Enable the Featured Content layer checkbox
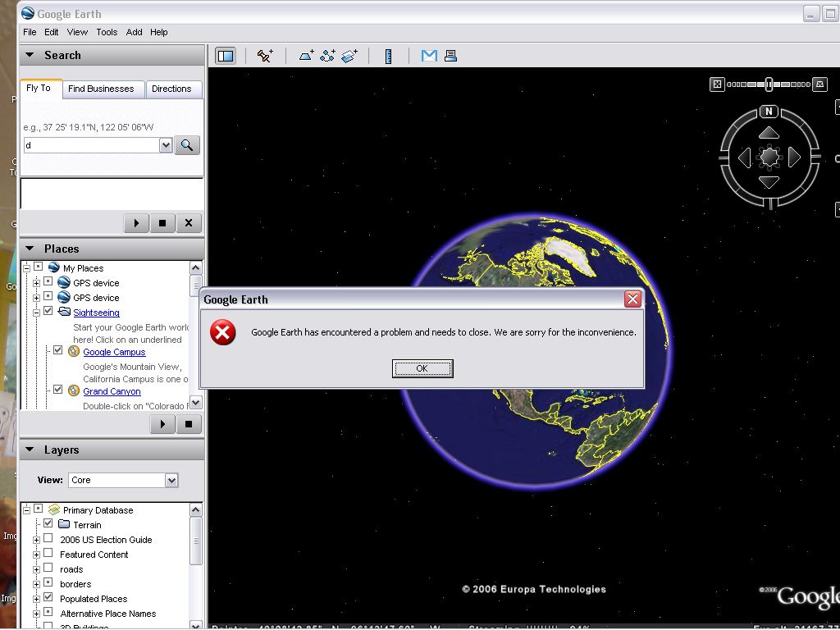The width and height of the screenshot is (840, 630). pos(48,553)
